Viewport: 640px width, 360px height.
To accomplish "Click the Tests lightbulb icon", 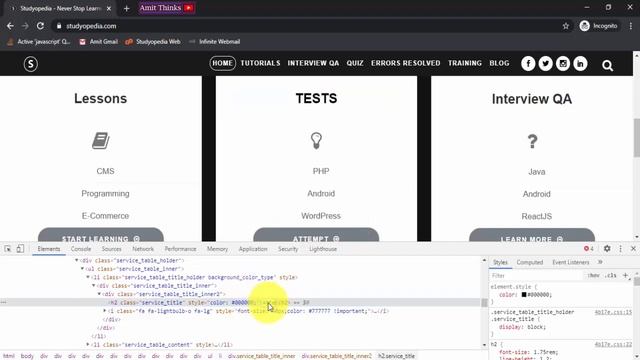I will click(x=316, y=141).
